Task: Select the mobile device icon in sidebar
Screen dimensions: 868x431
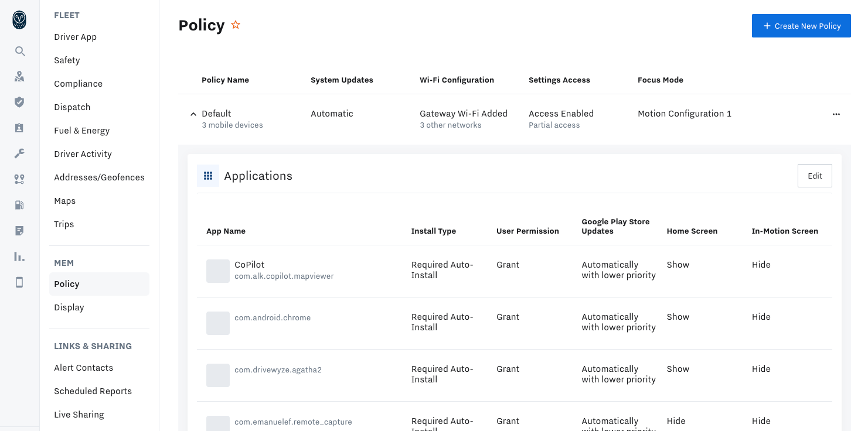Action: point(19,282)
